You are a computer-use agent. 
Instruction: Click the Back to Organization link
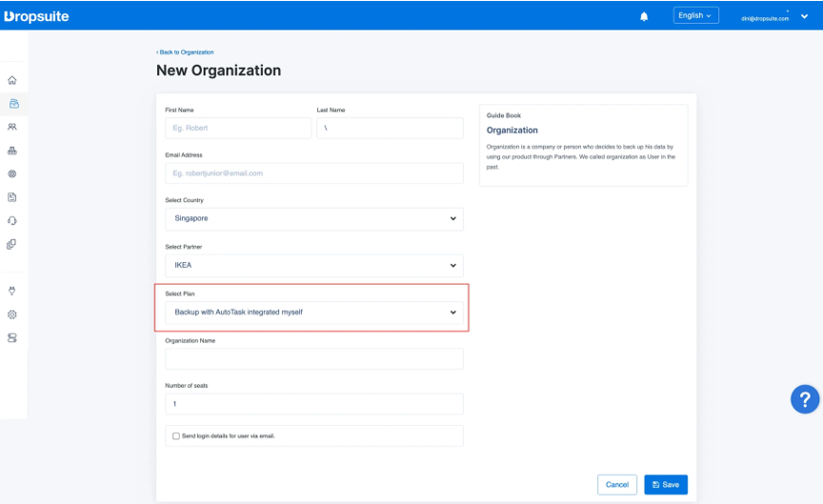[x=186, y=52]
